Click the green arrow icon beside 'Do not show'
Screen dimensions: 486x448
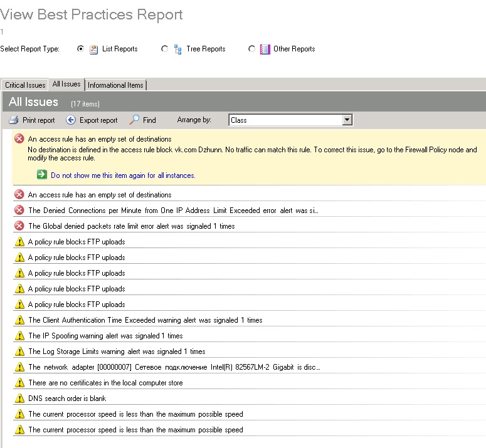pyautogui.click(x=42, y=175)
